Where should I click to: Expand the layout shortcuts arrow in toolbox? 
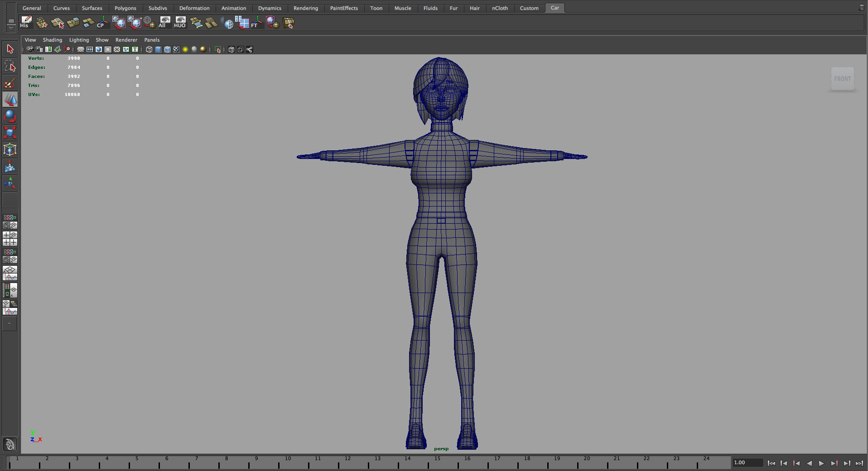click(10, 323)
